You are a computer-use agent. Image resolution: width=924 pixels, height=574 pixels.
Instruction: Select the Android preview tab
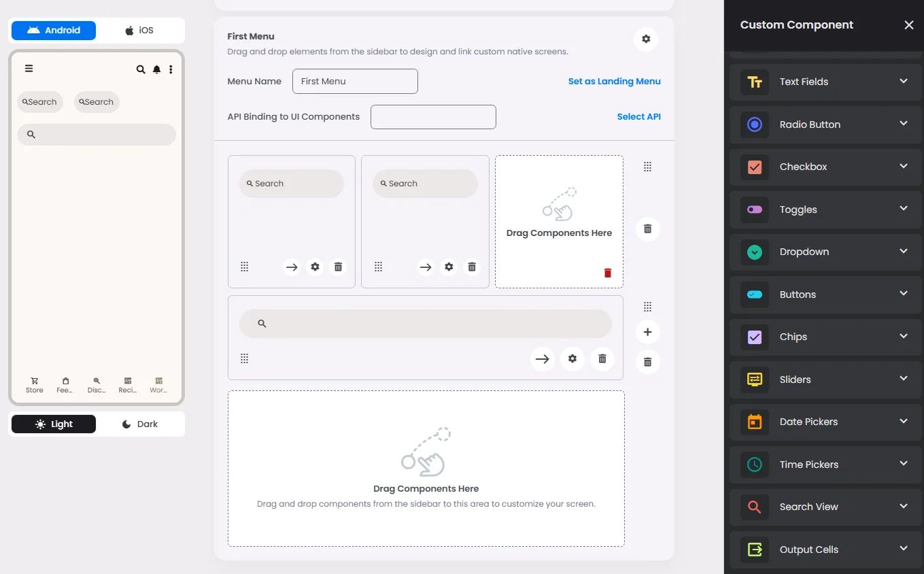54,31
